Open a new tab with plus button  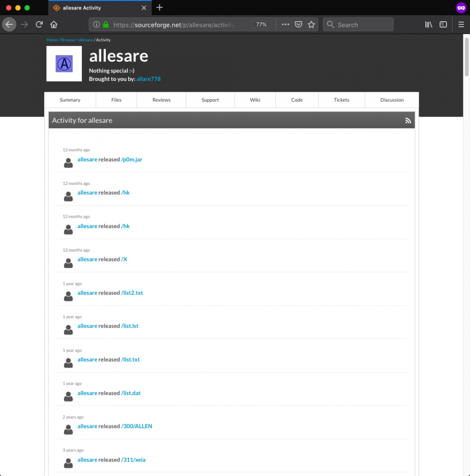click(160, 8)
